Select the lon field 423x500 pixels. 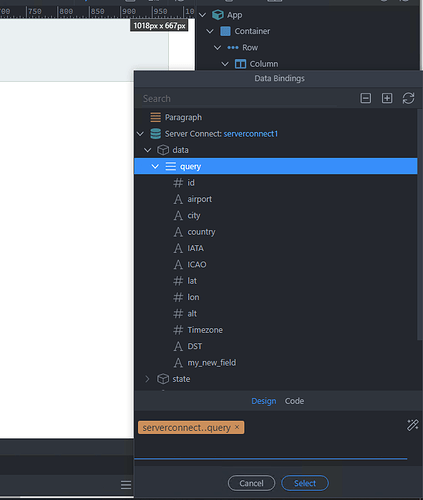[193, 297]
